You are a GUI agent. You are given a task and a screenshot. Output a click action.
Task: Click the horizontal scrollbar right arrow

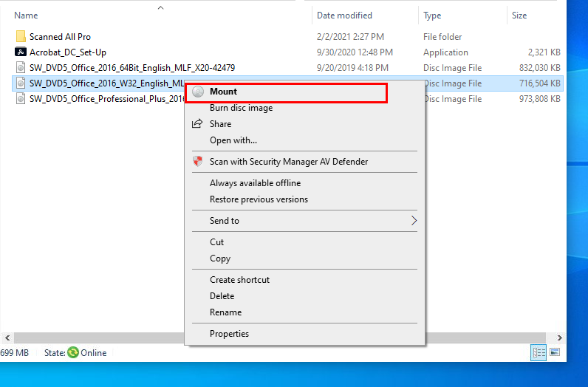[x=559, y=338]
